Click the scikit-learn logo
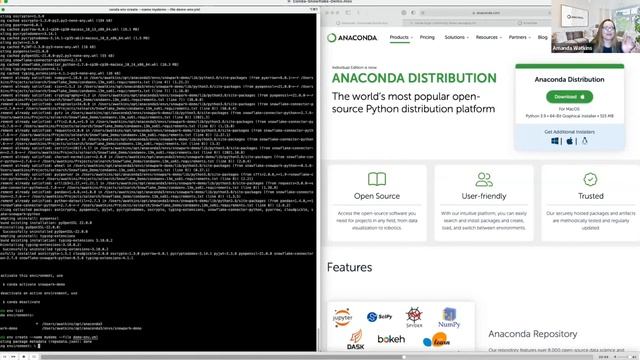Screen dimensions: 640x360 (x=436, y=340)
